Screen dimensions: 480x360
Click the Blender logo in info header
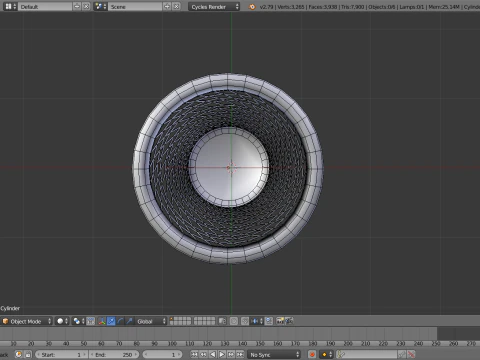point(252,6)
